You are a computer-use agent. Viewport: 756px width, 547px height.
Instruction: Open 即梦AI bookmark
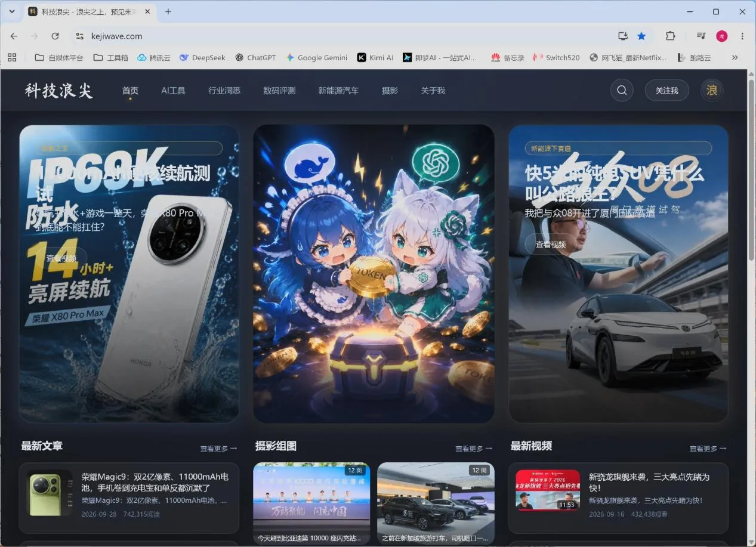coord(439,57)
